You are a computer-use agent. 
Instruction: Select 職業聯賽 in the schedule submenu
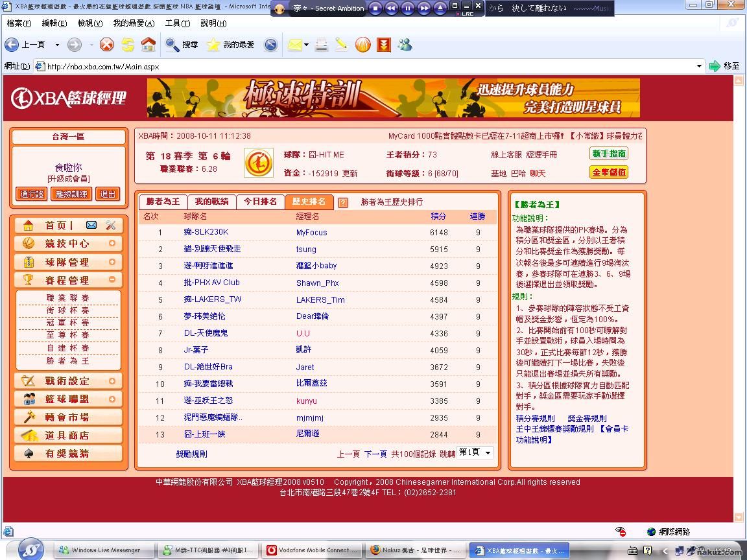68,298
